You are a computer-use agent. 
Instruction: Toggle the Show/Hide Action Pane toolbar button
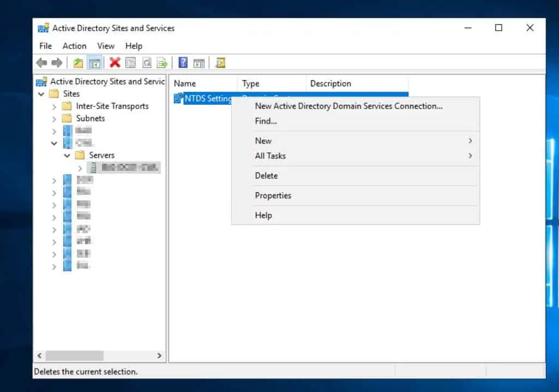[x=199, y=63]
